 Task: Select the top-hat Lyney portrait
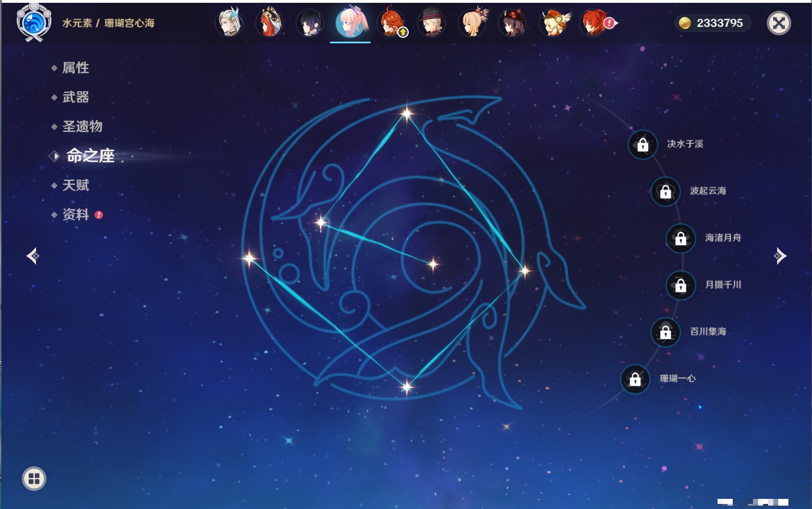(x=432, y=22)
